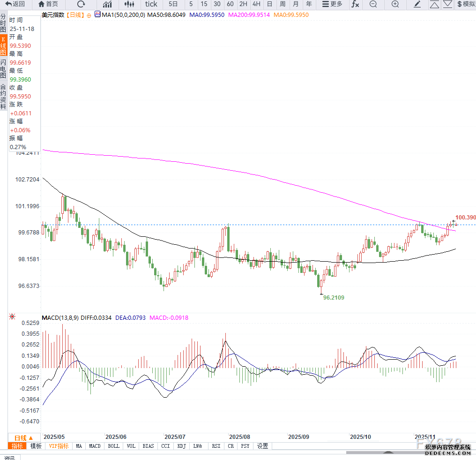Click the refresh icon in top toolbar

(x=81, y=4)
